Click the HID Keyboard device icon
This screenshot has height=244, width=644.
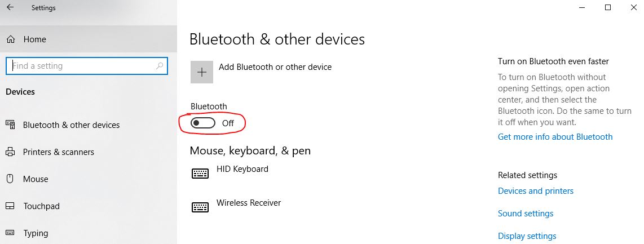tap(200, 174)
